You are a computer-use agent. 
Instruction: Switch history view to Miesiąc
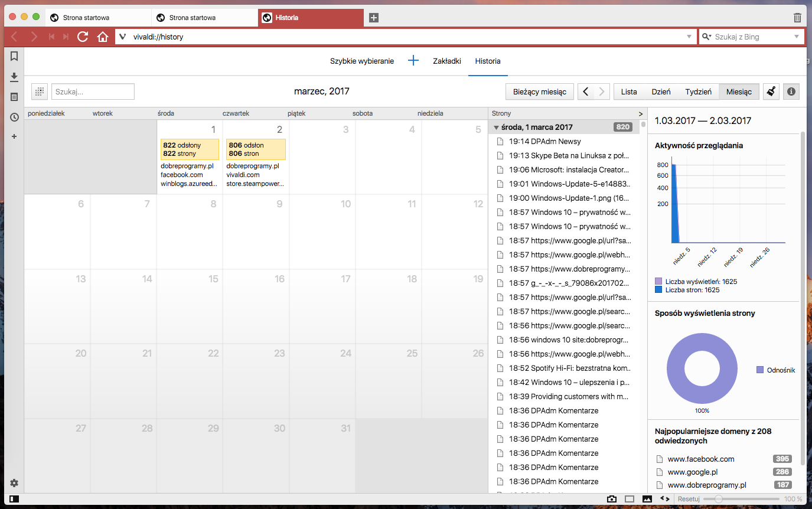click(739, 92)
